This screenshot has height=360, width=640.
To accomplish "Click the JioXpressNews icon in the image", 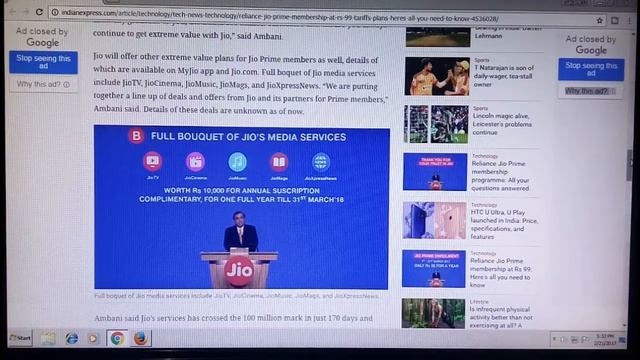I will coord(321,162).
